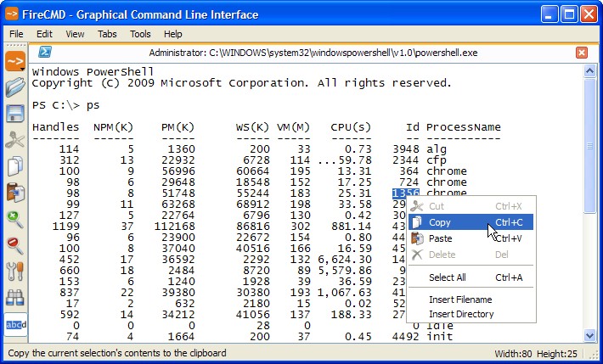Click the 'ps' command text
This screenshot has width=603, height=364.
[x=93, y=105]
